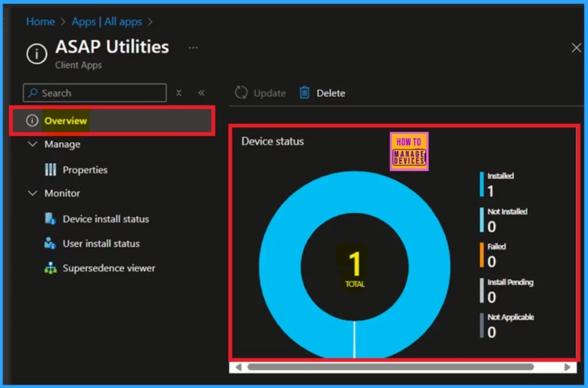
Task: Click the scrollbar right arrow
Action: (567, 367)
